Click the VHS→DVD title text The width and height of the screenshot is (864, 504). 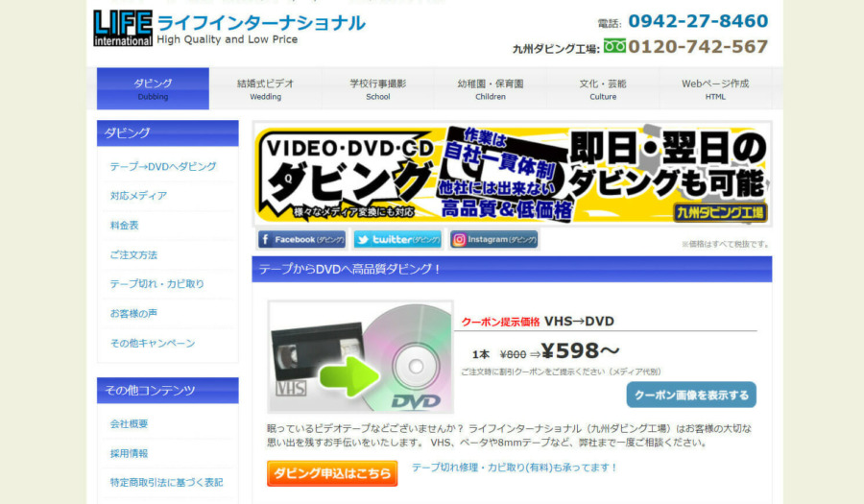579,322
